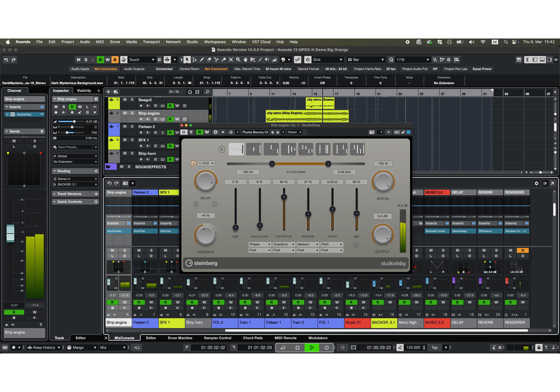Image resolution: width=560 pixels, height=392 pixels.
Task: Select the Play speaker tool in toolbar
Action: click(x=267, y=60)
